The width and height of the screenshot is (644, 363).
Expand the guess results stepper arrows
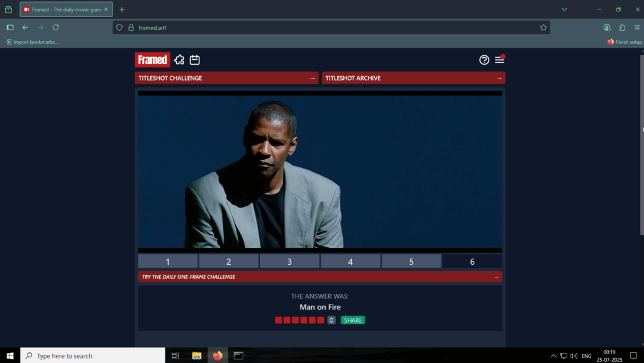click(331, 320)
